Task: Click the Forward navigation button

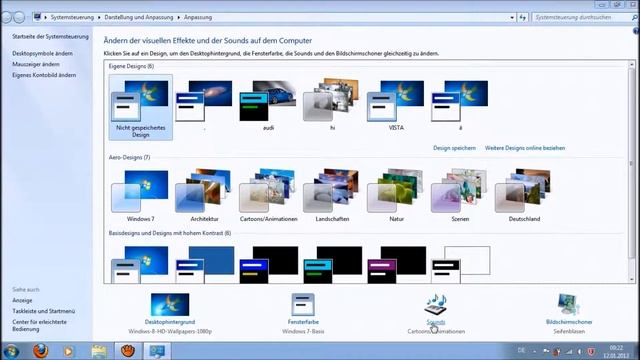Action: 19,18
